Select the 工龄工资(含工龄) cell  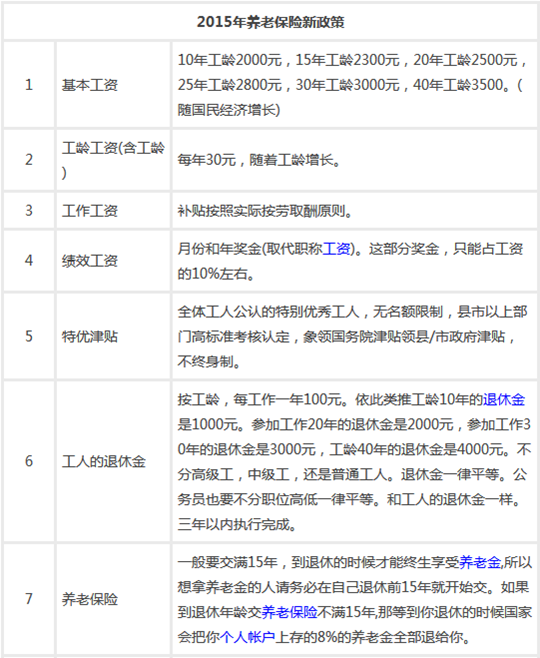113,160
